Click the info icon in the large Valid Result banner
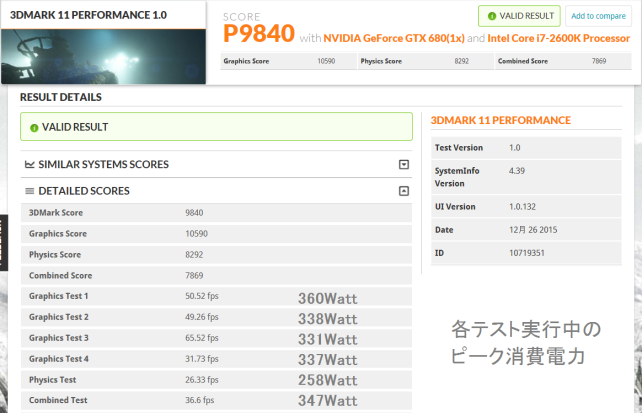The image size is (642, 413). [34, 128]
